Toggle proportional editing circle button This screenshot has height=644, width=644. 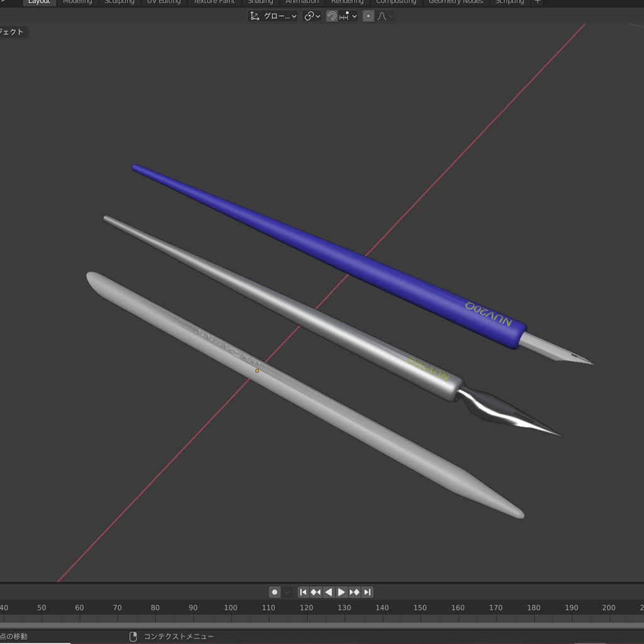pos(369,16)
